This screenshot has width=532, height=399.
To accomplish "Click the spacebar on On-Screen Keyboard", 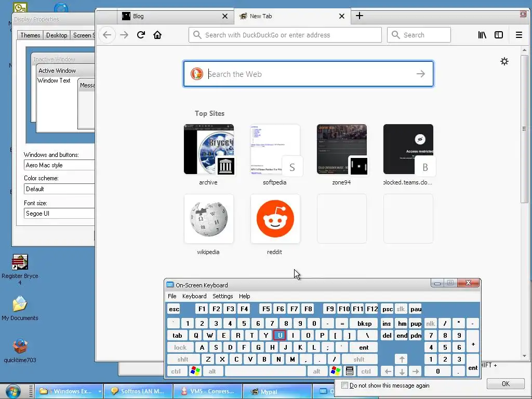I will [265, 371].
